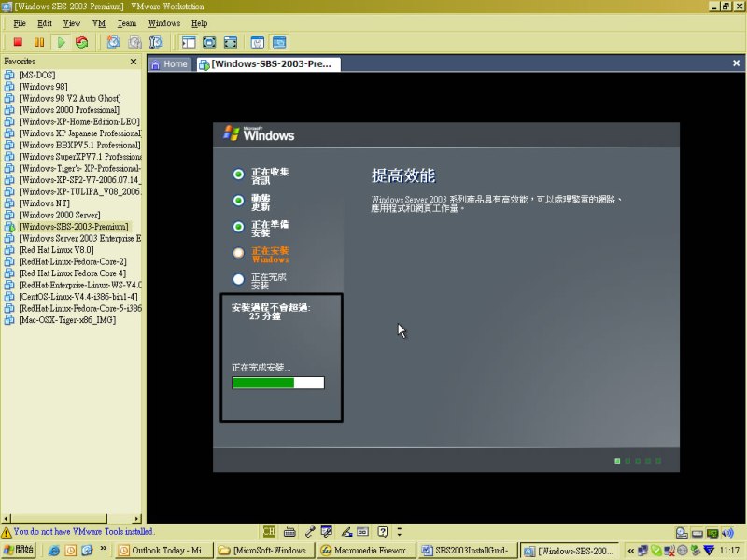Screen dimensions: 747x560
Task: Open the File menu
Action: point(20,23)
